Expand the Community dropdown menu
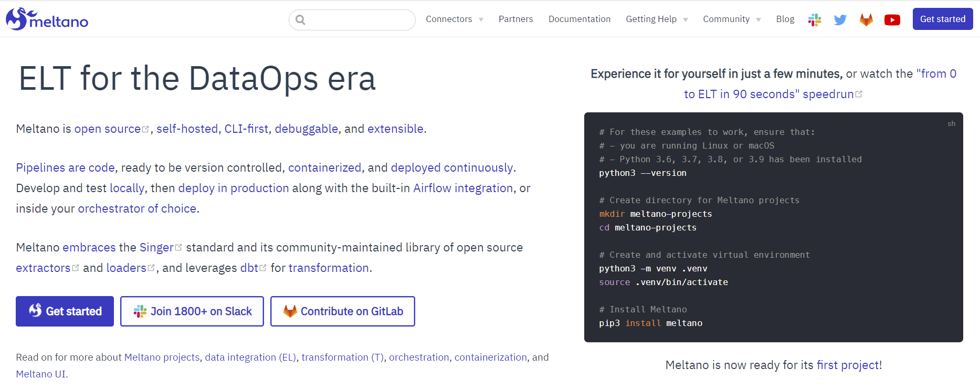Image resolution: width=980 pixels, height=389 pixels. pyautogui.click(x=732, y=19)
